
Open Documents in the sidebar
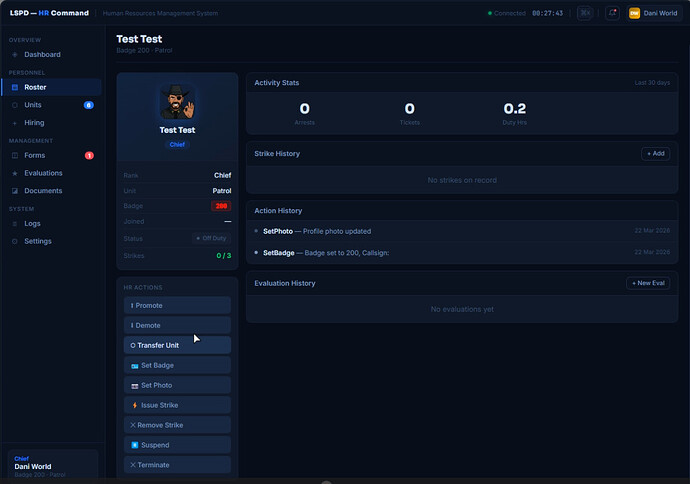[51, 191]
